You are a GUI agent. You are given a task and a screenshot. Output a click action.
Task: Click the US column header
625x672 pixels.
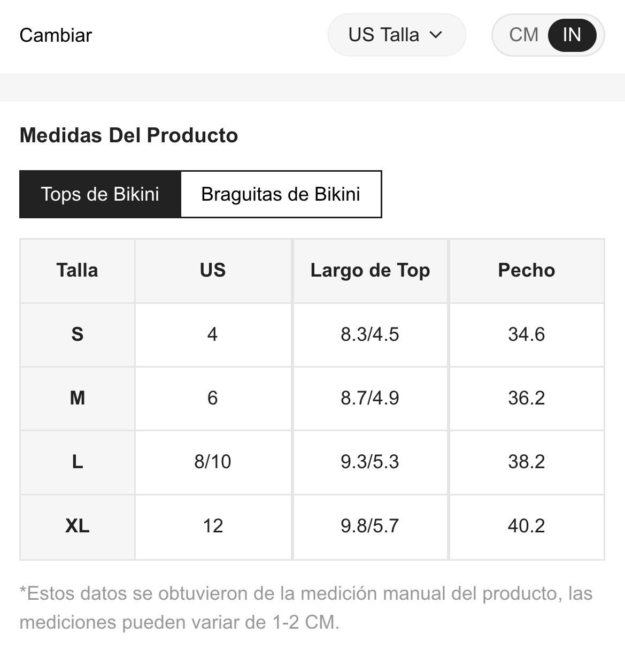click(213, 270)
